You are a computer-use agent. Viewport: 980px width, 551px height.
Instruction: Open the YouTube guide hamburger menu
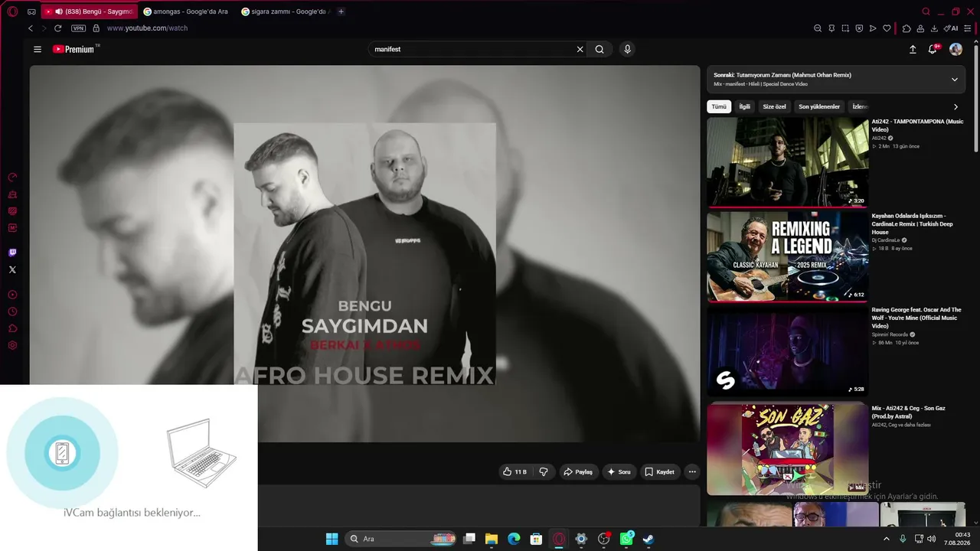[38, 49]
